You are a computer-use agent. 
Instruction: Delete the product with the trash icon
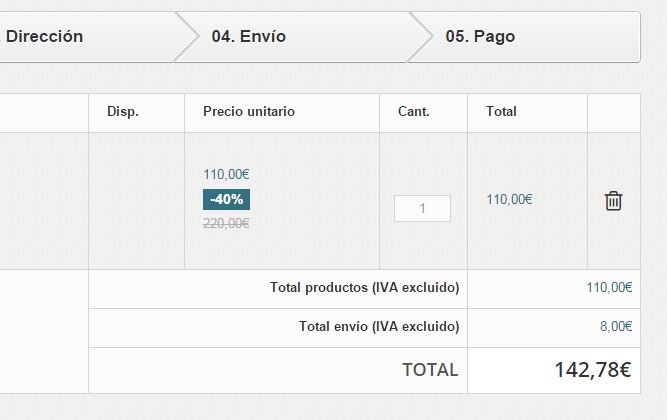click(613, 201)
